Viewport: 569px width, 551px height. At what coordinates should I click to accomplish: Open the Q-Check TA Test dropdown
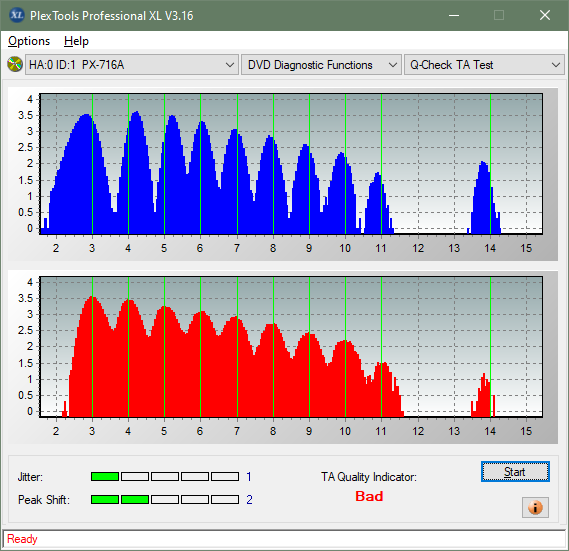[484, 65]
